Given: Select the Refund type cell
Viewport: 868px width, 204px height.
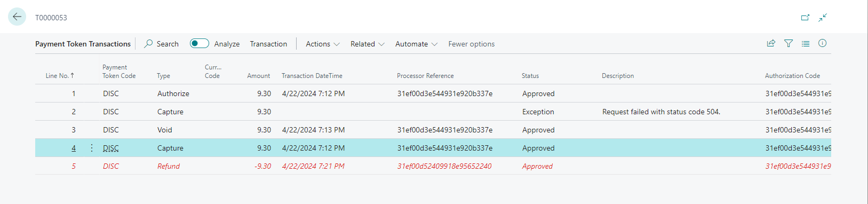Looking at the screenshot, I should pos(169,166).
